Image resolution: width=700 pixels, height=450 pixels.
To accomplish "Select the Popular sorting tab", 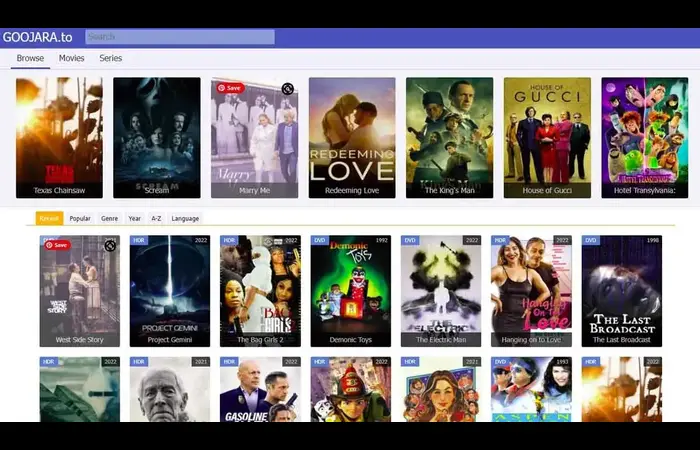I will (80, 218).
